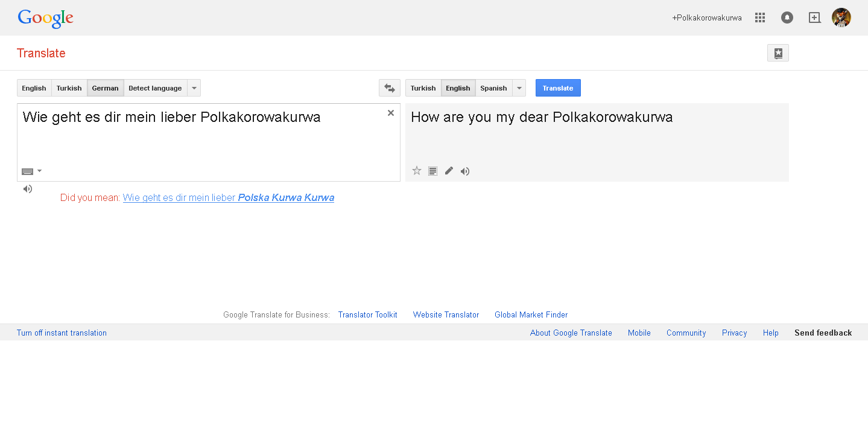Listen to the German source text
868x440 pixels.
point(28,189)
